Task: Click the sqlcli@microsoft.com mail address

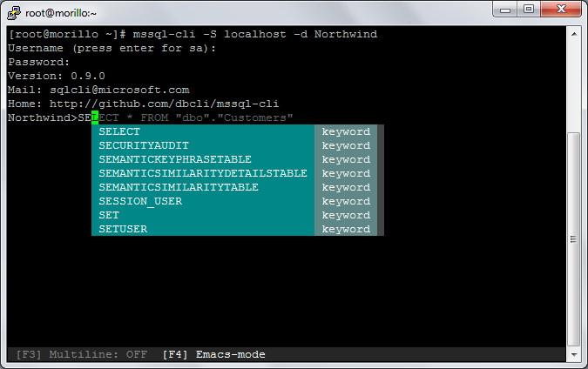Action: 119,90
